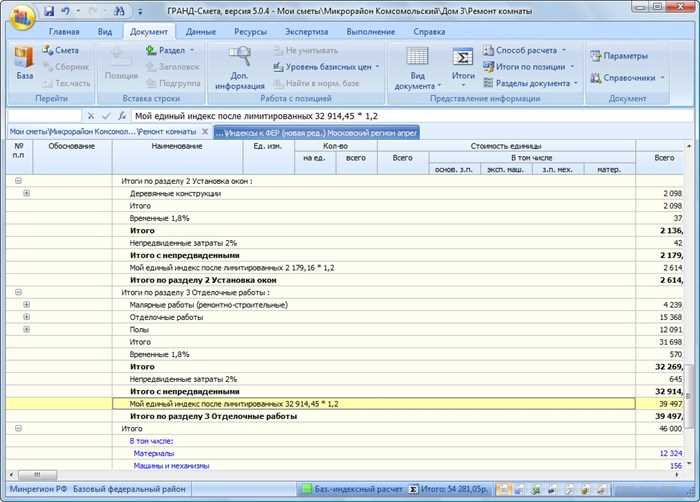This screenshot has height=502, width=700.
Task: Click the Undo arrow in title bar
Action: coord(66,11)
